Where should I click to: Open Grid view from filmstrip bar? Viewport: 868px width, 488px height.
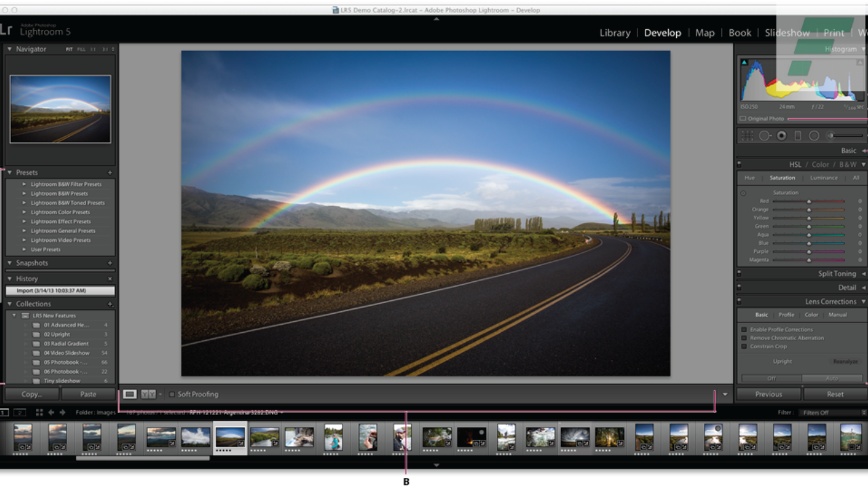39,412
